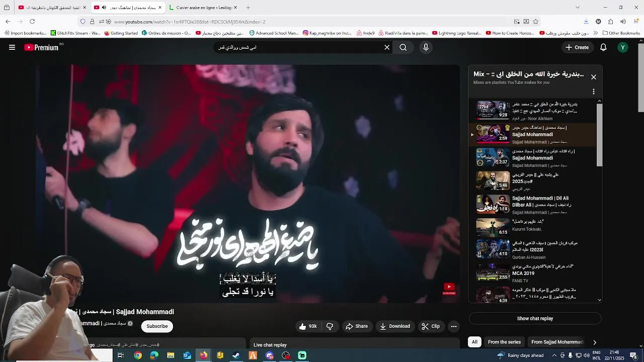Clear the YouTube search box text
644x362 pixels.
pyautogui.click(x=387, y=47)
